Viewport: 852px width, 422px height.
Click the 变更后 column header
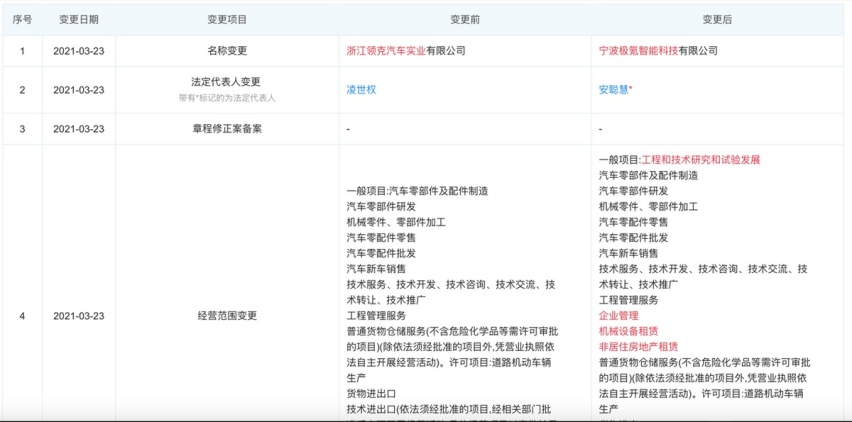click(717, 20)
